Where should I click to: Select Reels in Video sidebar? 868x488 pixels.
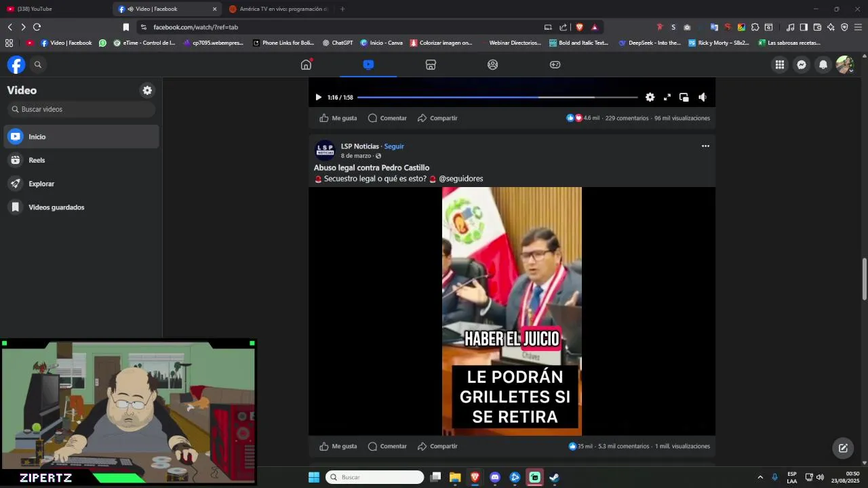click(x=81, y=160)
